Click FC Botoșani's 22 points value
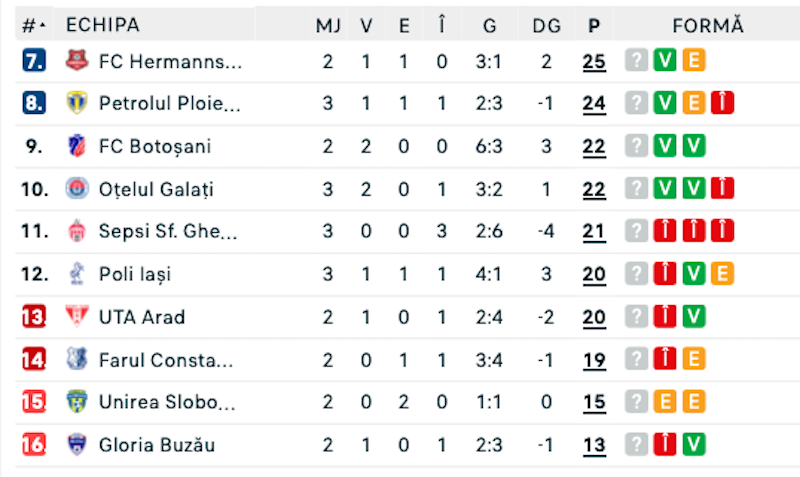The image size is (800, 477). pos(594,146)
